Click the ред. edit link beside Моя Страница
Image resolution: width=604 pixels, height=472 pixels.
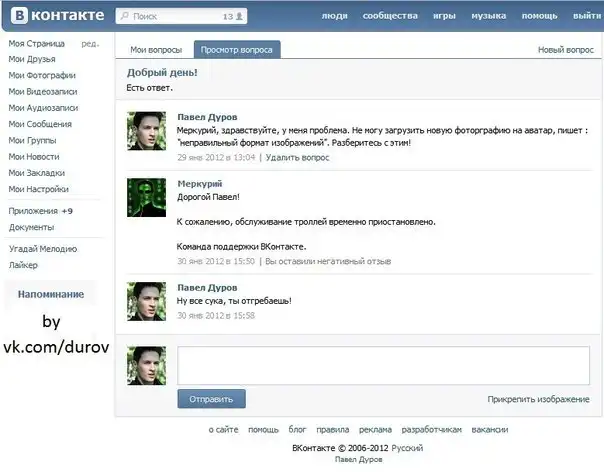[x=90, y=44]
